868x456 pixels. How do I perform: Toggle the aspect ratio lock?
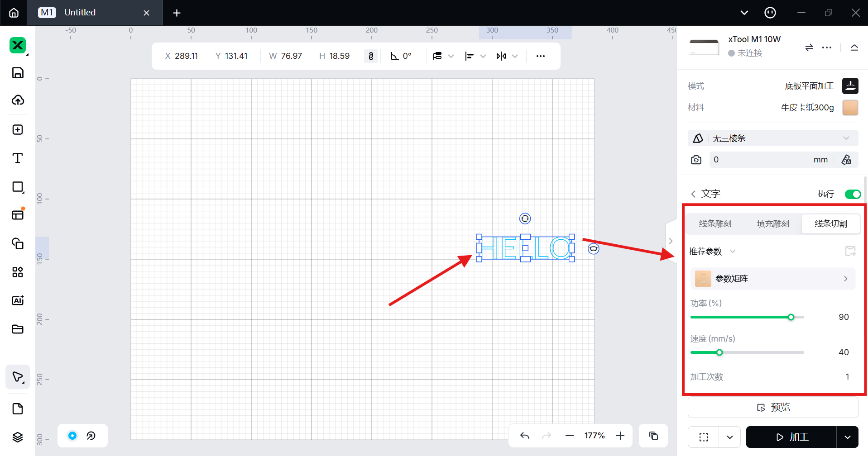click(371, 56)
